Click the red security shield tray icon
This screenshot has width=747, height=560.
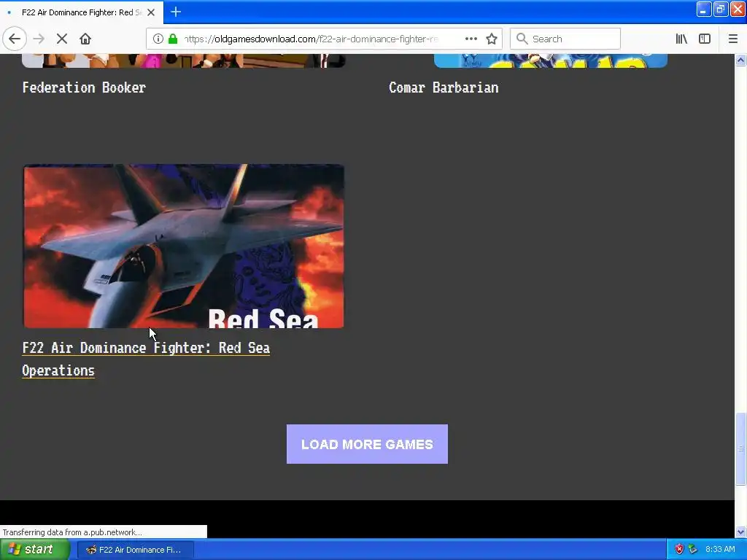coord(679,550)
